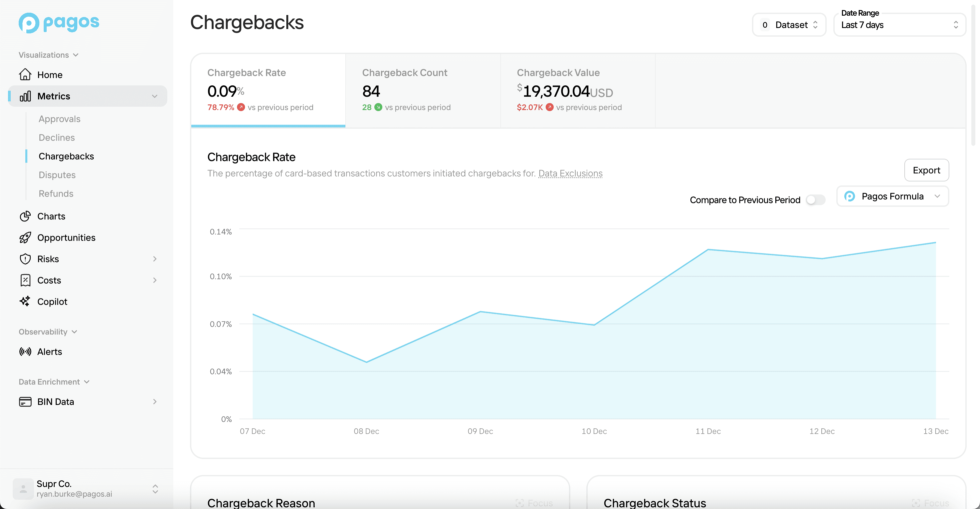The height and width of the screenshot is (509, 980).
Task: Click the Export button
Action: (x=927, y=170)
